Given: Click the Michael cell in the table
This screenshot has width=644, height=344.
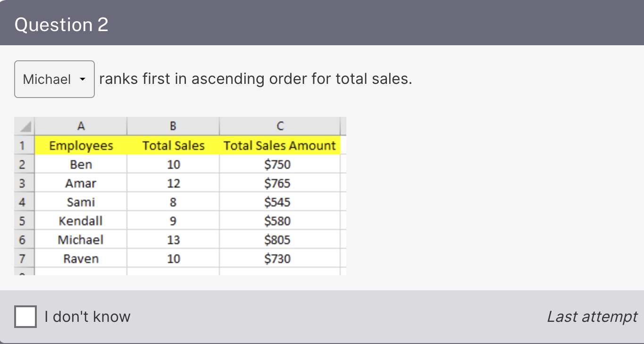Looking at the screenshot, I should point(81,240).
